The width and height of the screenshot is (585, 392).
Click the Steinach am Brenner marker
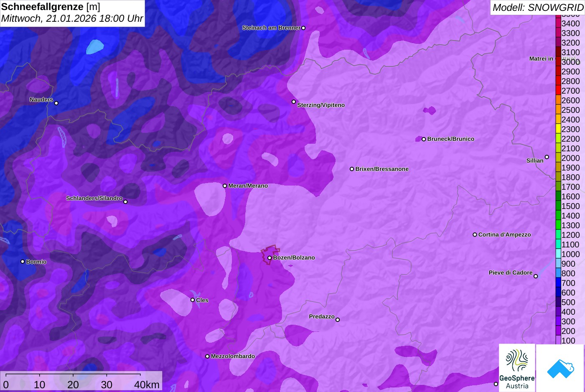[303, 28]
